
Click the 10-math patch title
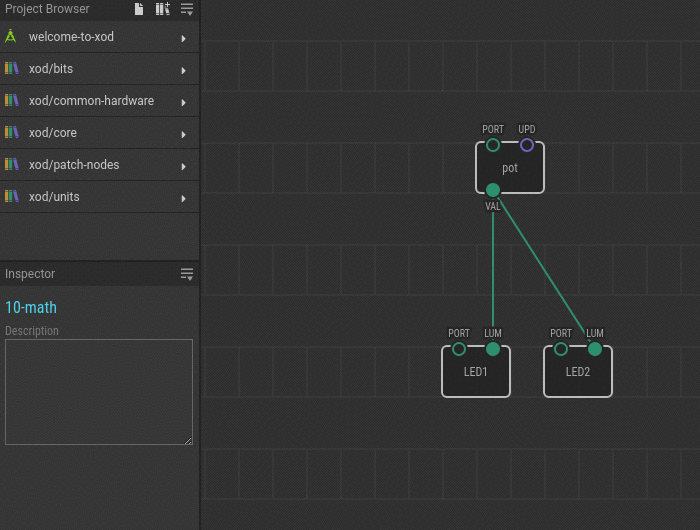tap(31, 308)
